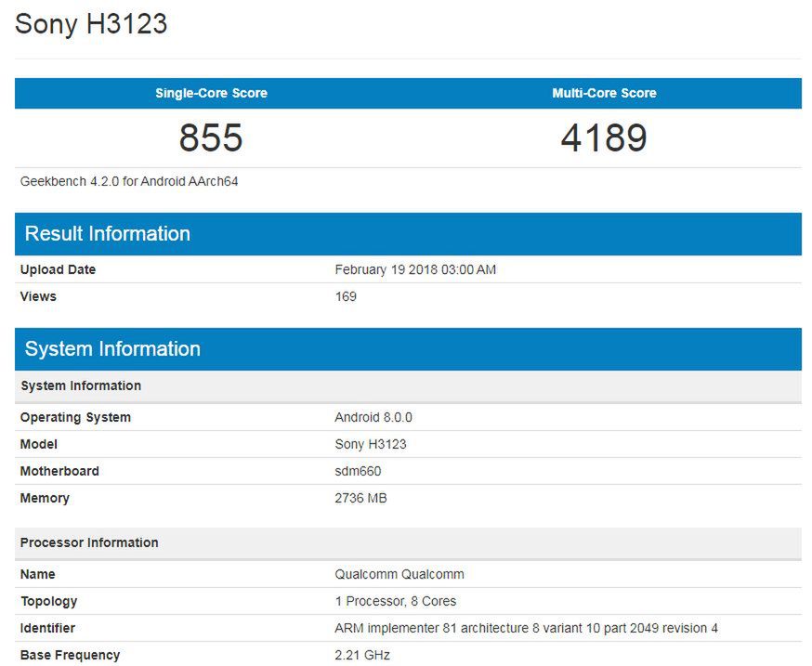Click the 'Sony H3123' page title
The width and height of the screenshot is (812, 666).
tap(91, 24)
